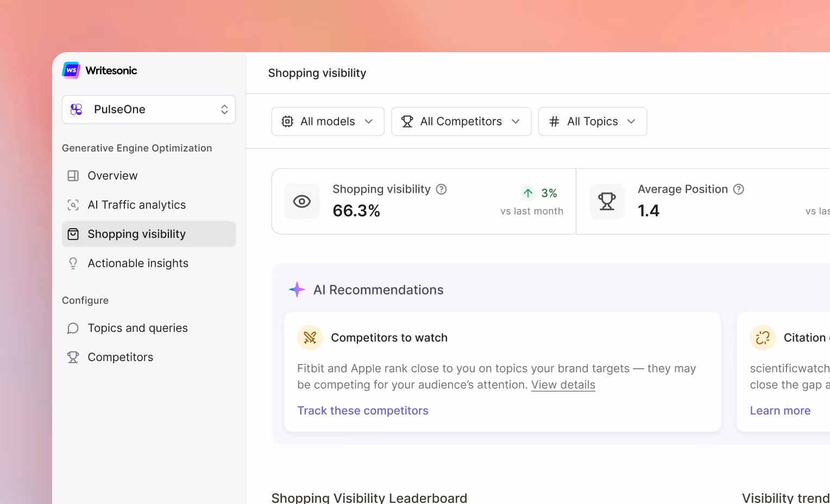The width and height of the screenshot is (830, 504).
Task: Click the Citation broken link icon
Action: tap(763, 338)
